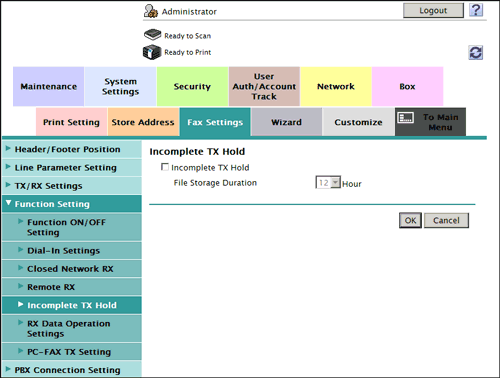This screenshot has width=500, height=378.
Task: Open the Maintenance tab
Action: [x=49, y=86]
